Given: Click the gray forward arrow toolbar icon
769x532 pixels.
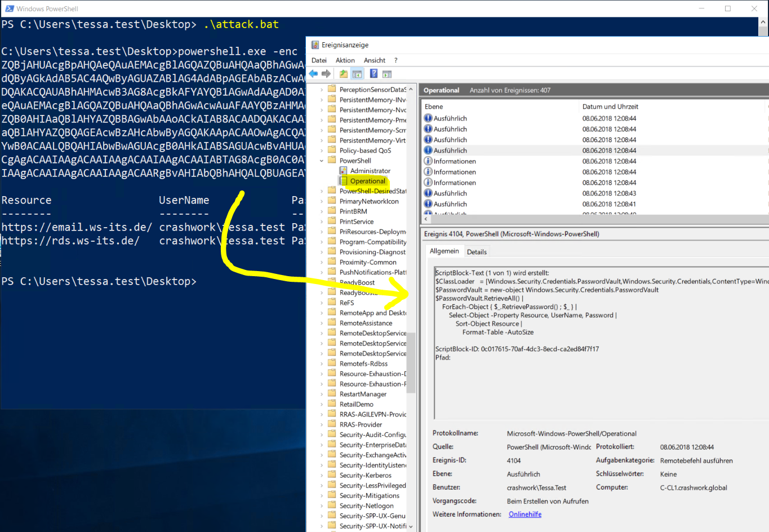Looking at the screenshot, I should click(326, 74).
